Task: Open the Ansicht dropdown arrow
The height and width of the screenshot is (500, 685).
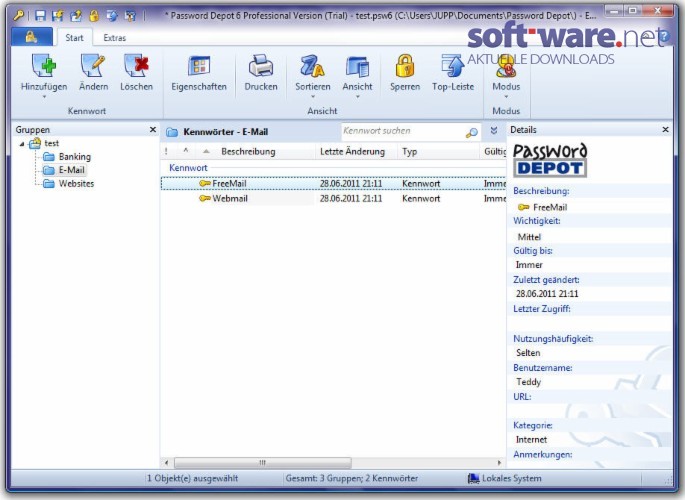Action: [x=357, y=97]
